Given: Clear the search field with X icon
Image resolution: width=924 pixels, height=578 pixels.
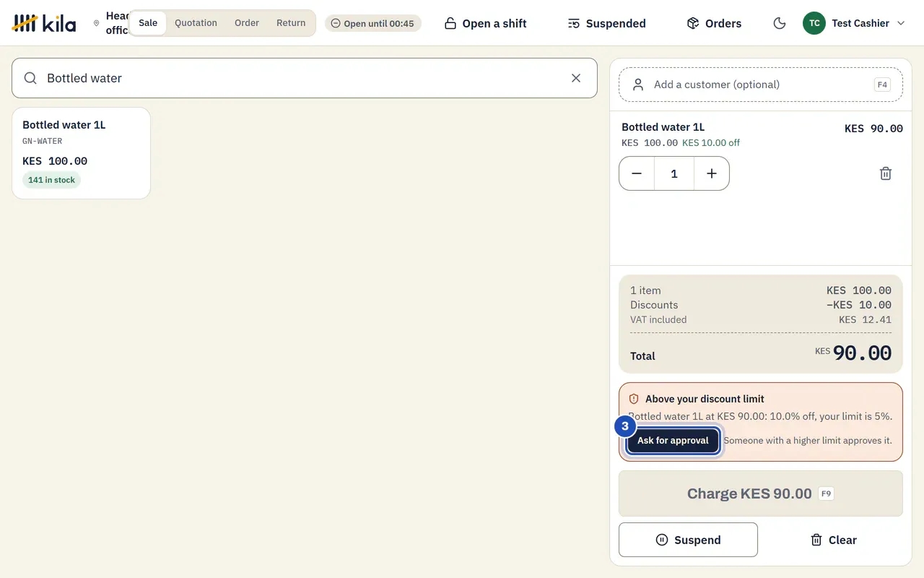Looking at the screenshot, I should (576, 78).
